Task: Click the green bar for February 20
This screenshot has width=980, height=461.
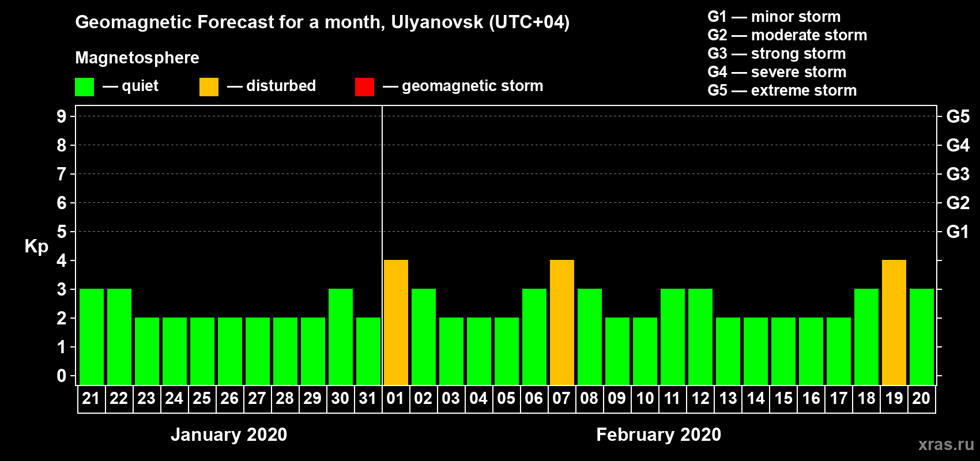Action: [x=922, y=337]
